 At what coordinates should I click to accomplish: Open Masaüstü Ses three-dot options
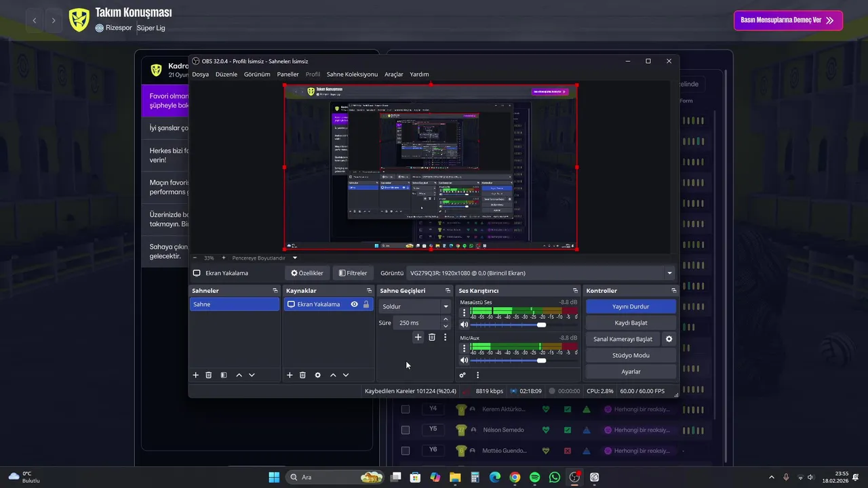click(465, 312)
